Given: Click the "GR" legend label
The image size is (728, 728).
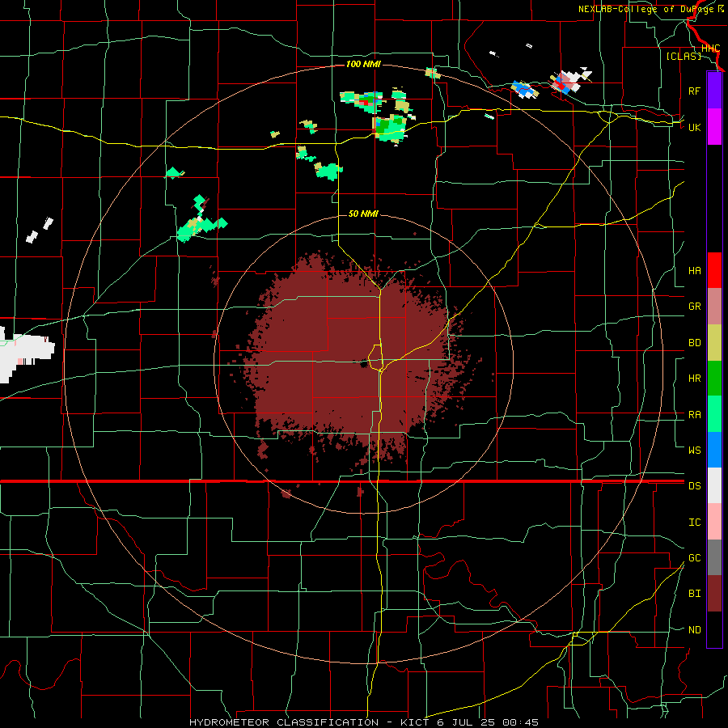Looking at the screenshot, I should point(694,307).
